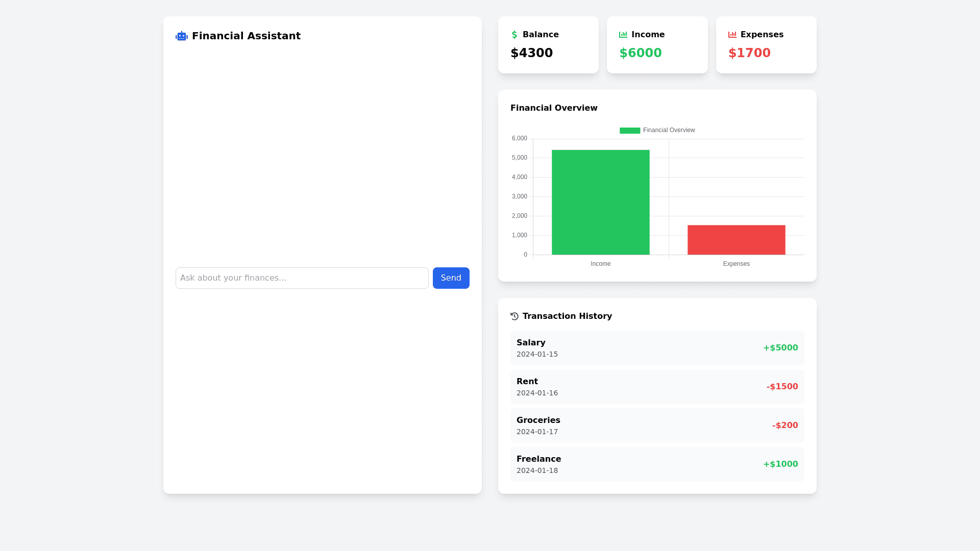
Task: Click the green legend color box
Action: click(x=630, y=131)
